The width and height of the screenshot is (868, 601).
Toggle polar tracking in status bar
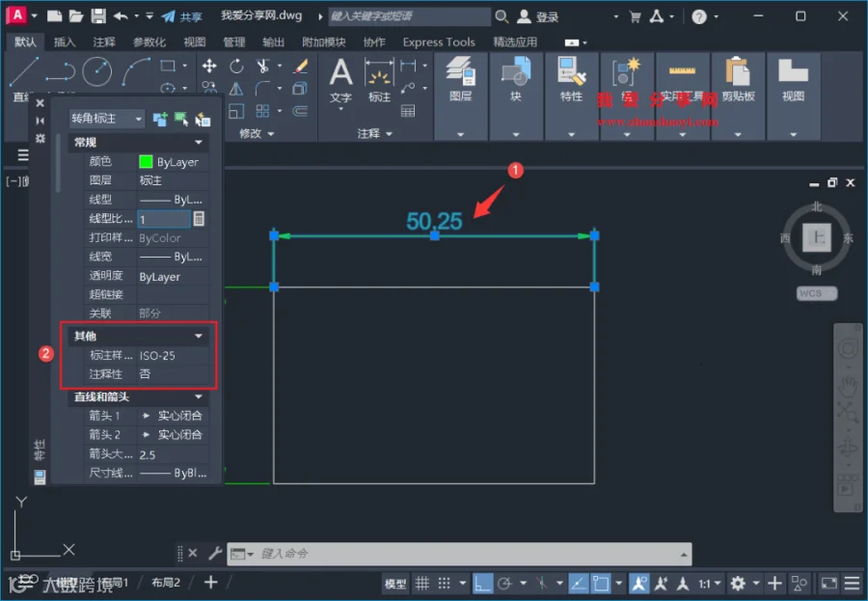(504, 584)
